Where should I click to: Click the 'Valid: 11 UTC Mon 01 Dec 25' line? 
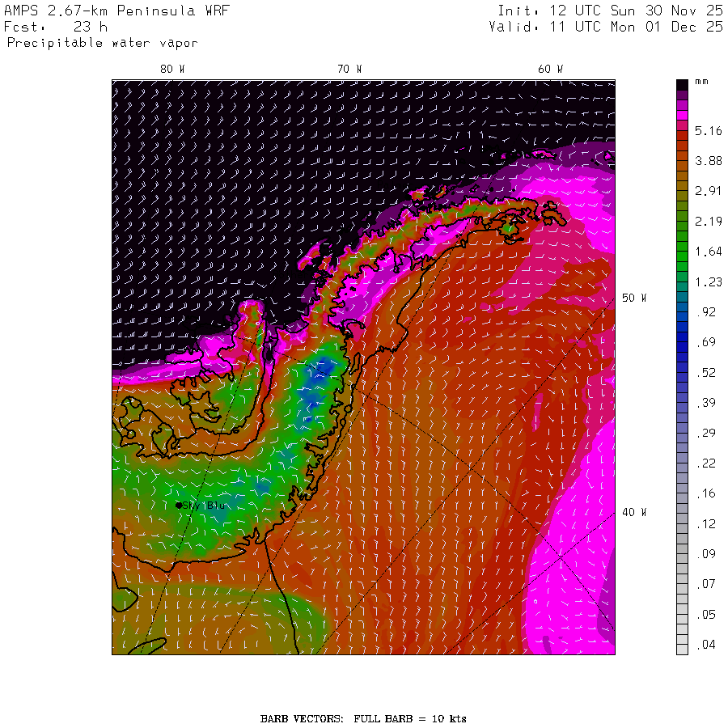tap(606, 27)
